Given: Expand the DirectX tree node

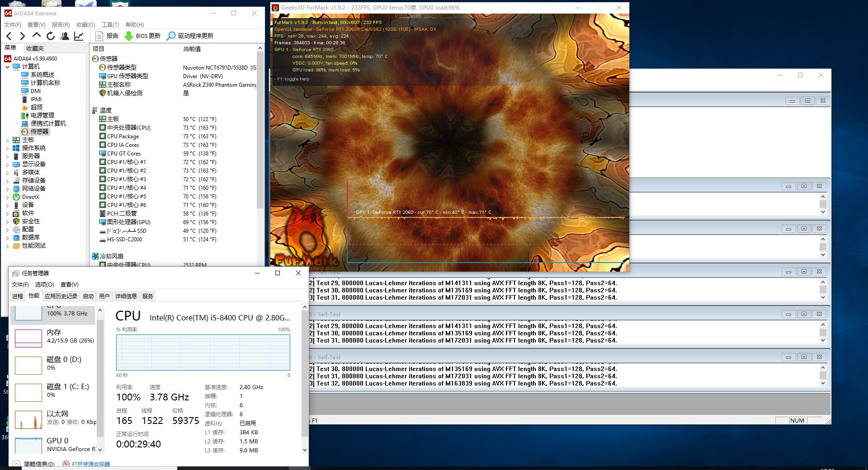Looking at the screenshot, I should [x=8, y=197].
